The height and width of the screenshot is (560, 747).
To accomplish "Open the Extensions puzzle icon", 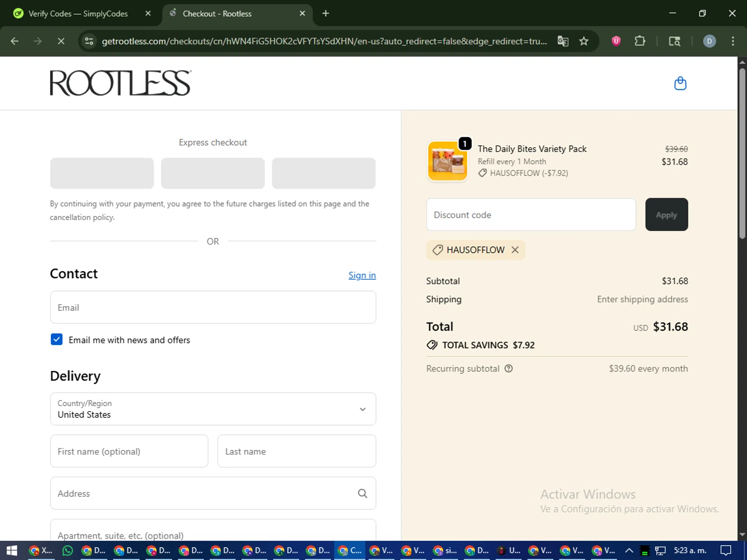I will (x=640, y=41).
